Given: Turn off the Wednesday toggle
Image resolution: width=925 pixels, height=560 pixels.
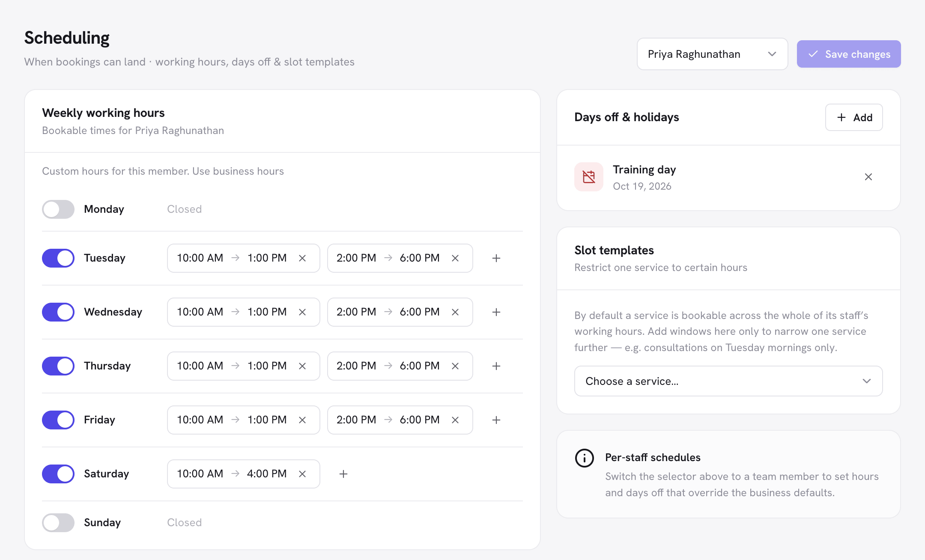Looking at the screenshot, I should pyautogui.click(x=58, y=312).
